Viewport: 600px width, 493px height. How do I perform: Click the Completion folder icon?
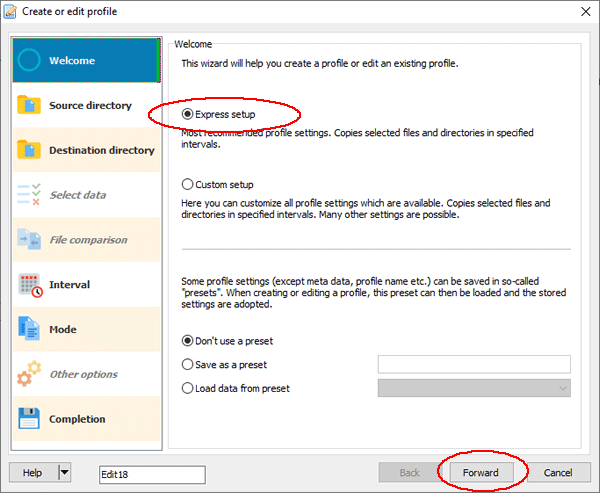click(31, 419)
